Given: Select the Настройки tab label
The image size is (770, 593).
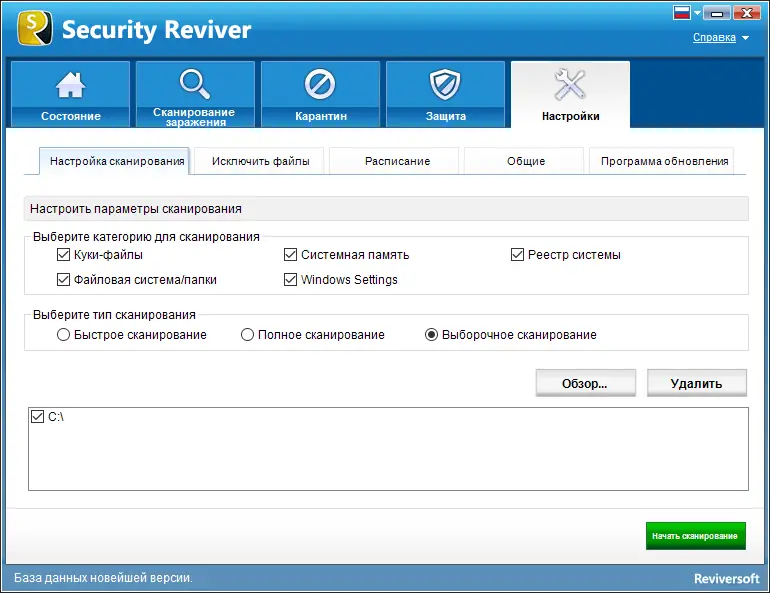Looking at the screenshot, I should (571, 116).
